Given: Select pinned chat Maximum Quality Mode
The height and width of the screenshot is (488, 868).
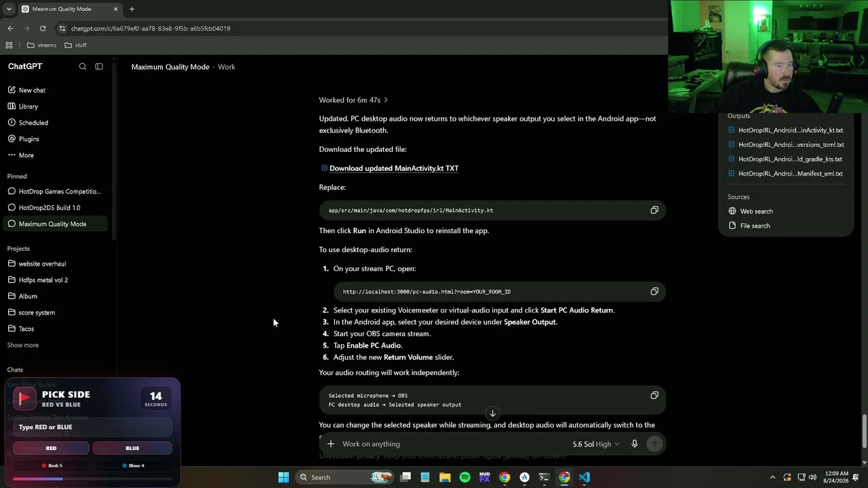Looking at the screenshot, I should [57, 224].
